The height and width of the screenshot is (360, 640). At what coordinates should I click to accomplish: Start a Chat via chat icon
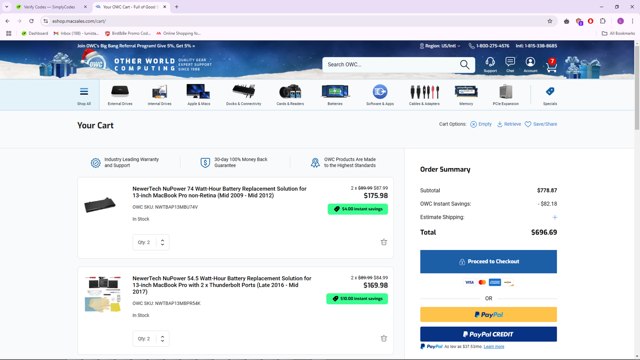pyautogui.click(x=510, y=64)
